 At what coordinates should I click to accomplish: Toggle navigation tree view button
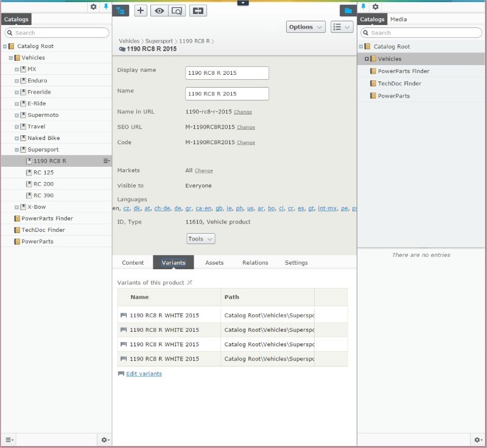[x=121, y=11]
